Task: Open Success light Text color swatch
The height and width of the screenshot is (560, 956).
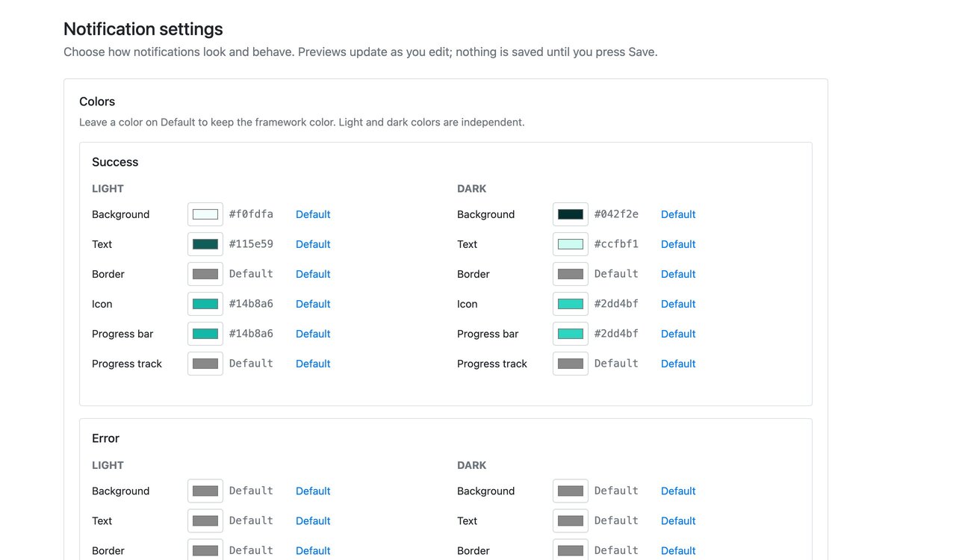Action: tap(205, 244)
